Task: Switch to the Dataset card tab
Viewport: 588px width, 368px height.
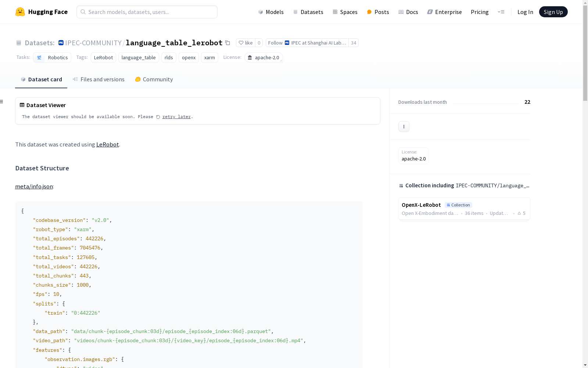Action: (x=41, y=79)
